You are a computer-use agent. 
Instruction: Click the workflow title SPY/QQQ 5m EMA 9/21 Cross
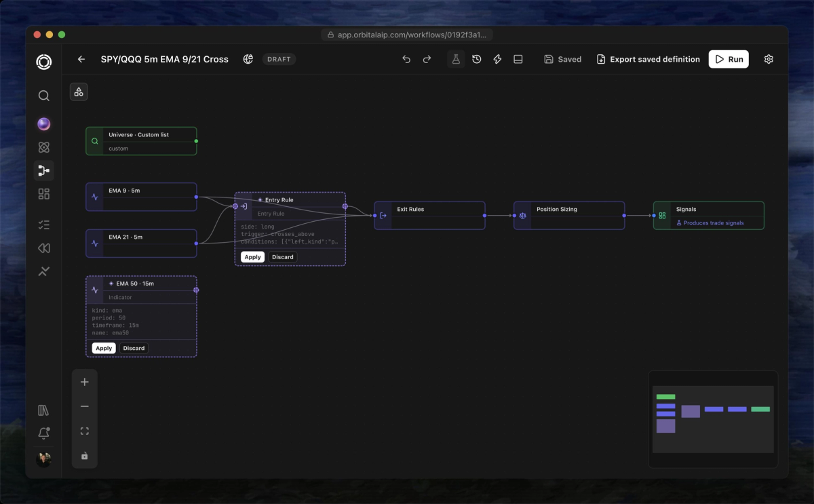point(165,59)
